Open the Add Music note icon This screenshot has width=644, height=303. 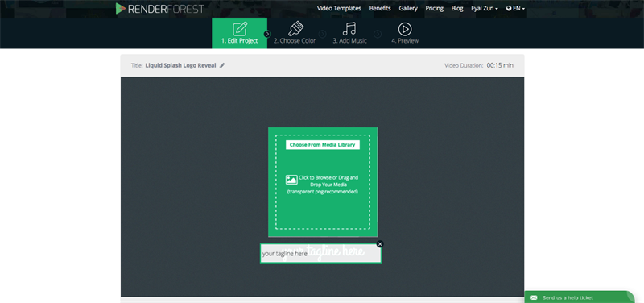point(349,29)
